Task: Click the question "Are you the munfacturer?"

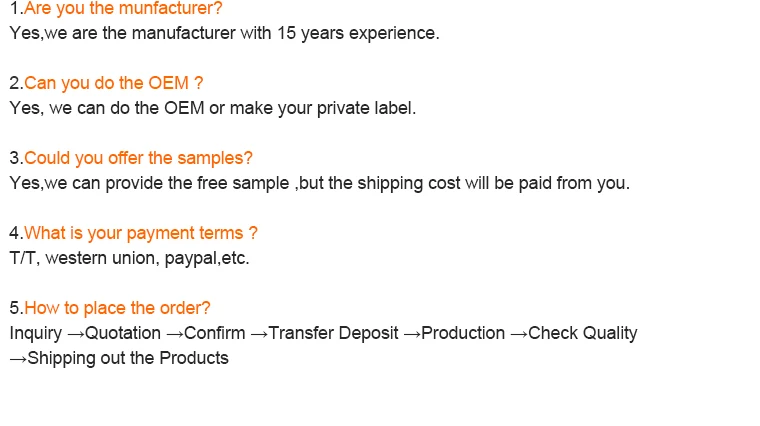Action: click(x=123, y=8)
